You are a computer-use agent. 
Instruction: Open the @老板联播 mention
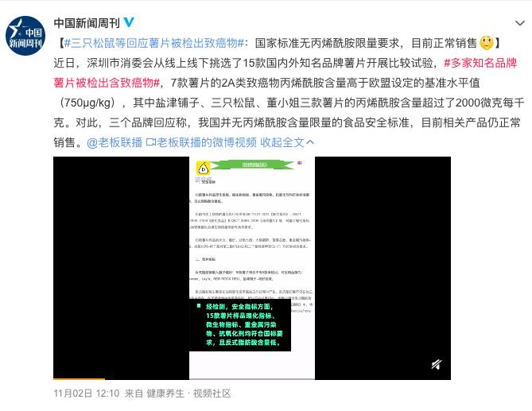click(115, 142)
